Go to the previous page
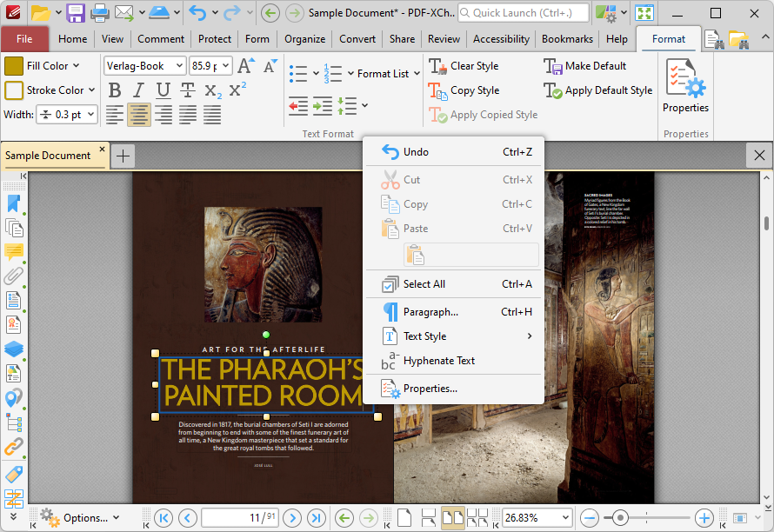Screen dimensions: 774x532 coord(187,518)
